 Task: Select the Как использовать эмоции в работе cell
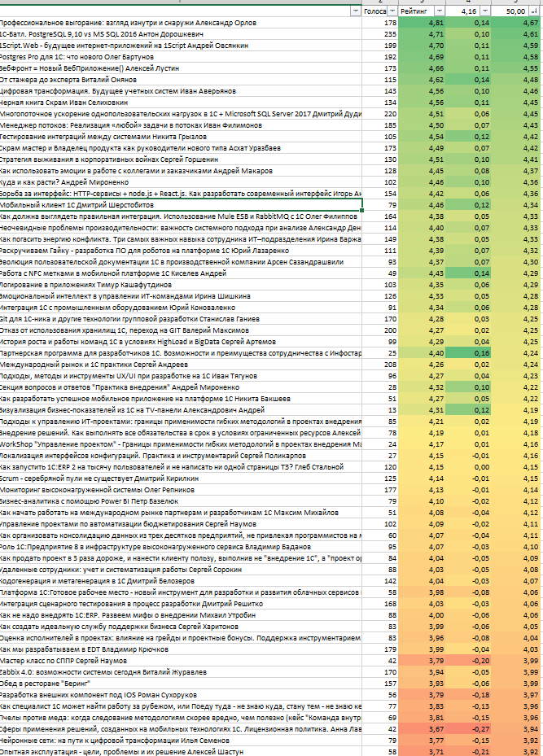point(181,171)
